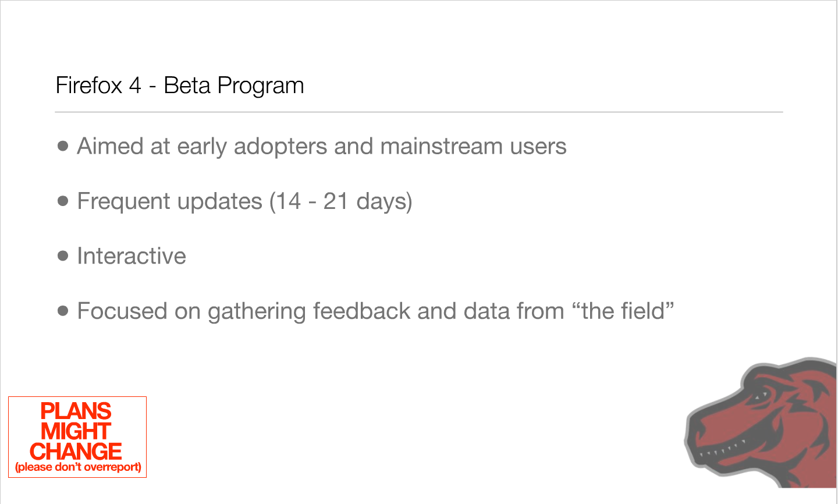Click the words "mainstream users" in first bullet
Image resolution: width=838 pixels, height=504 pixels.
[x=473, y=146]
